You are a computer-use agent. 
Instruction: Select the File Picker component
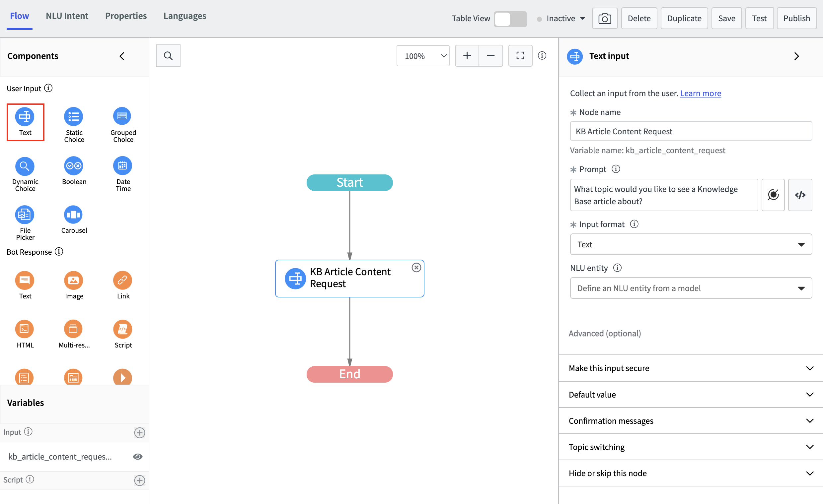click(x=25, y=222)
